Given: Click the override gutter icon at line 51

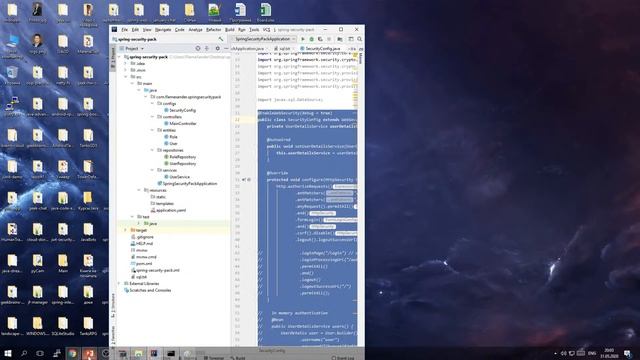Looking at the screenshot, I should tap(244, 180).
